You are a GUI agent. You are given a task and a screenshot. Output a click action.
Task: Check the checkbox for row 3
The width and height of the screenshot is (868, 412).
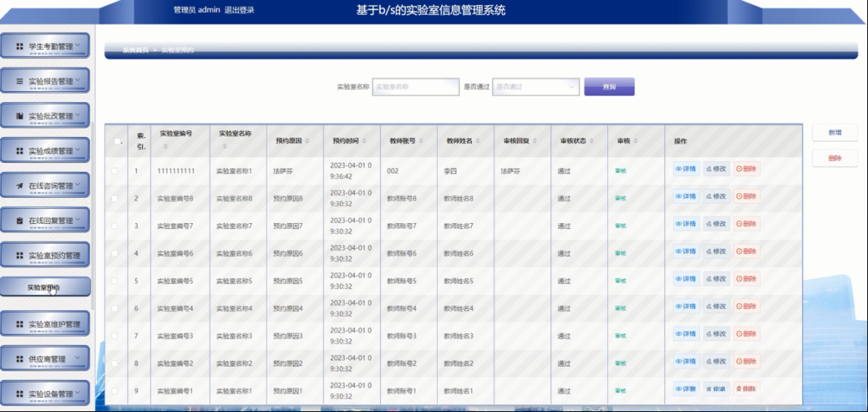pyautogui.click(x=115, y=226)
